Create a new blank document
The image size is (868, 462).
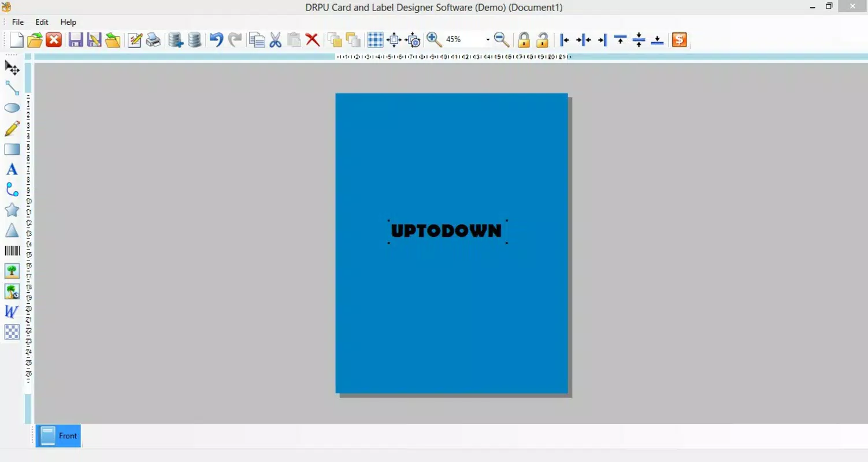17,40
